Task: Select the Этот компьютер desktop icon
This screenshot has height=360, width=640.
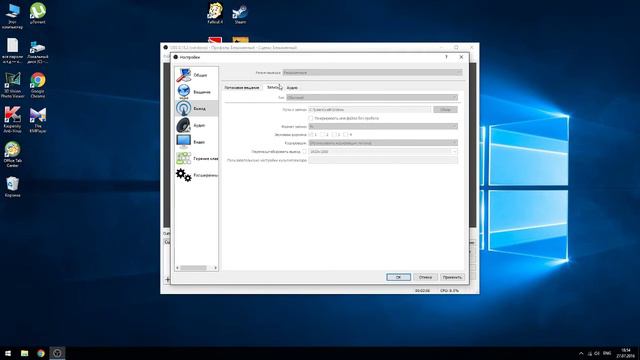Action: pos(12,16)
